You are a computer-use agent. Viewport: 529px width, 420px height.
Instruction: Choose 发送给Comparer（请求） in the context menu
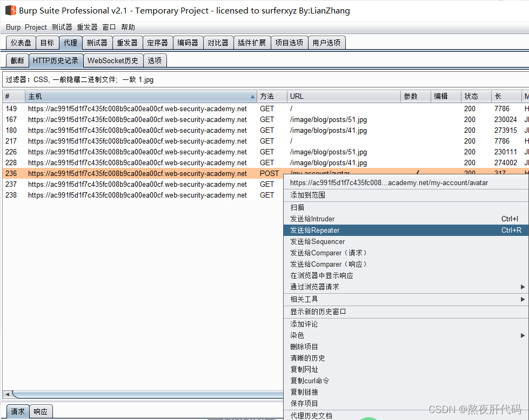click(406, 253)
